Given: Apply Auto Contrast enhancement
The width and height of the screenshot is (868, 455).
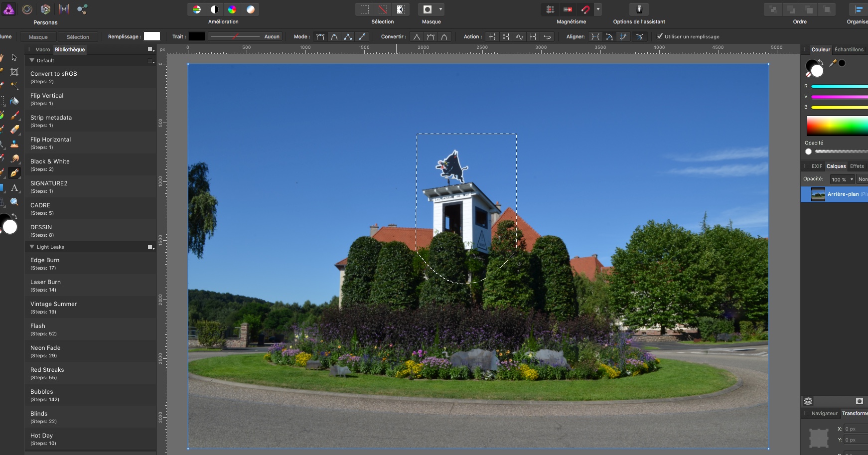Looking at the screenshot, I should click(x=215, y=9).
